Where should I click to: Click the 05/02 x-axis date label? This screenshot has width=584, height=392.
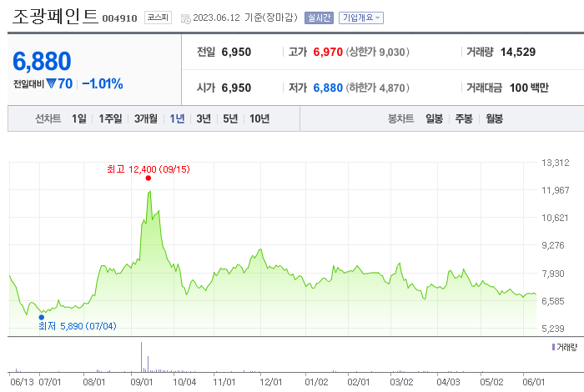[491, 382]
